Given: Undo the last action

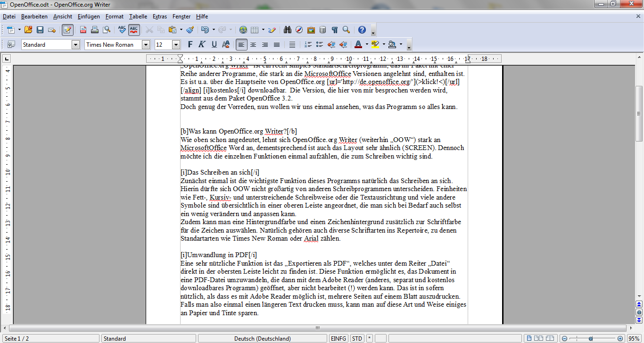Looking at the screenshot, I should (205, 30).
